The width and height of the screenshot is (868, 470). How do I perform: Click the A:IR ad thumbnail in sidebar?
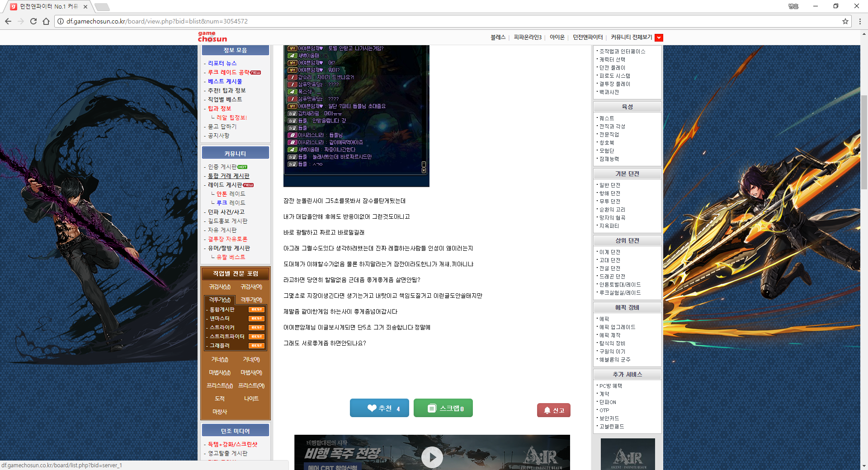(627, 454)
